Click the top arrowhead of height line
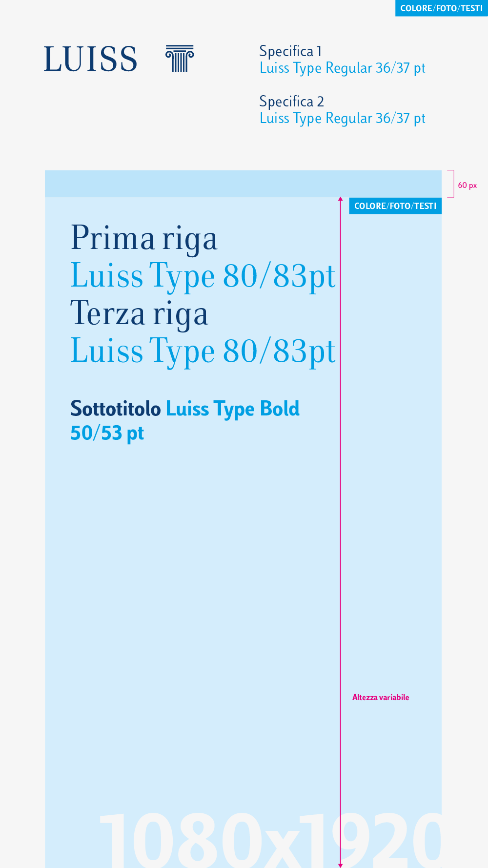488x868 pixels. [341, 199]
